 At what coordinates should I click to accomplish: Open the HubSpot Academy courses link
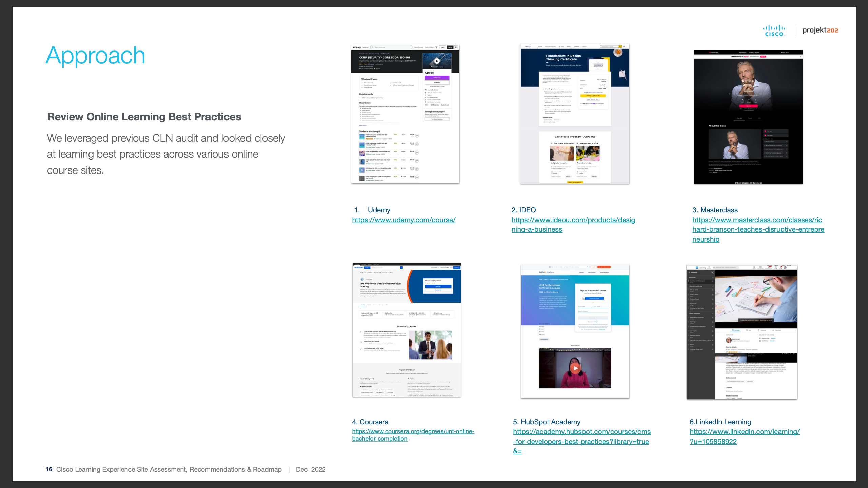[x=582, y=442]
